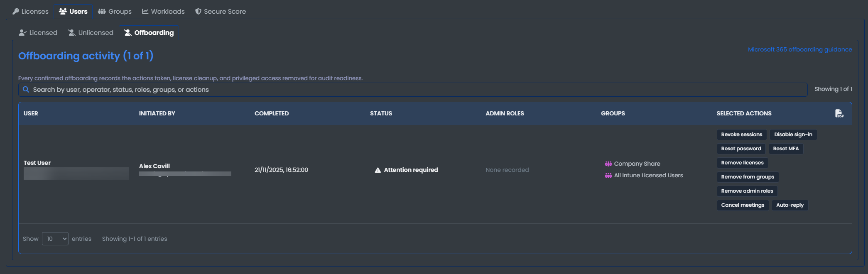Select the Unlicensed users subtab

pyautogui.click(x=91, y=32)
